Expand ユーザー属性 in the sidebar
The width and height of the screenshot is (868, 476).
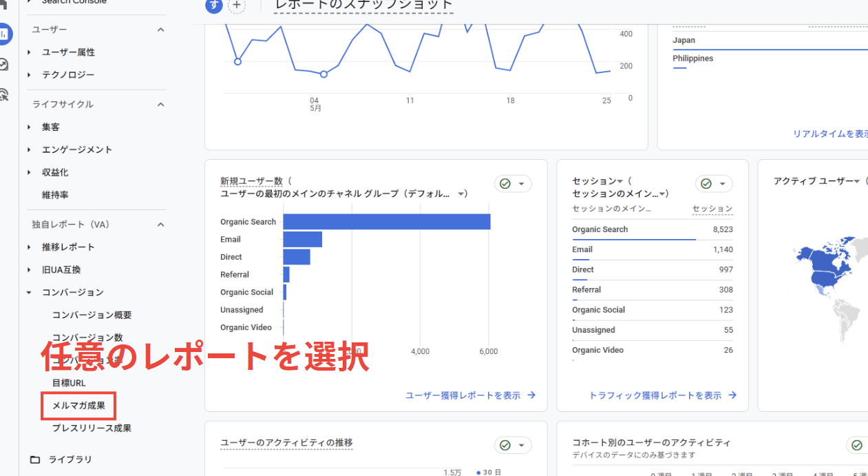click(x=29, y=52)
